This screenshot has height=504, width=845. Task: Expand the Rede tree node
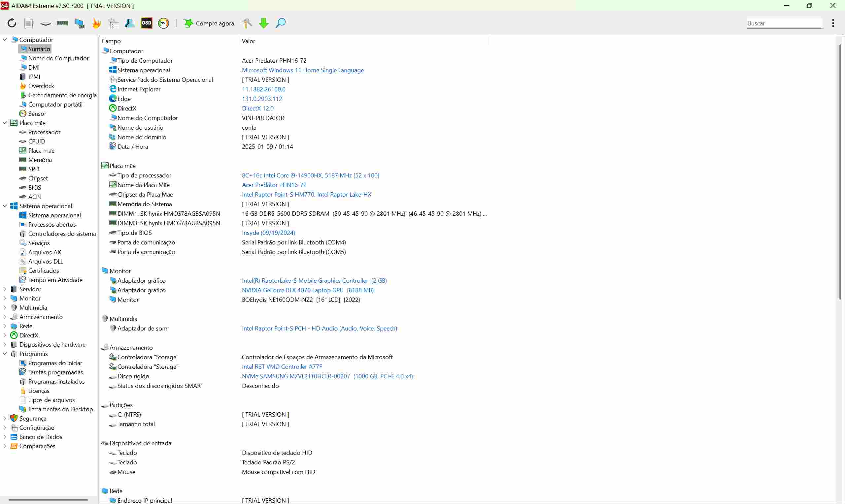pyautogui.click(x=5, y=326)
